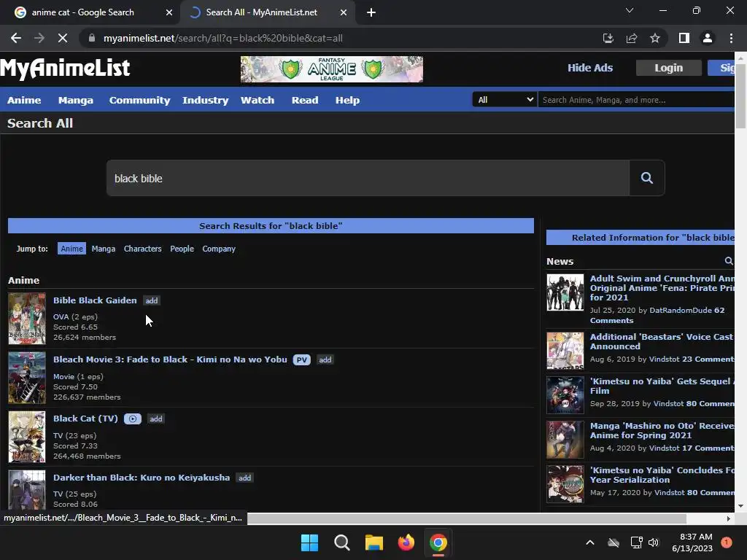The height and width of the screenshot is (560, 747).
Task: Click the browser address bar URL
Action: [223, 38]
